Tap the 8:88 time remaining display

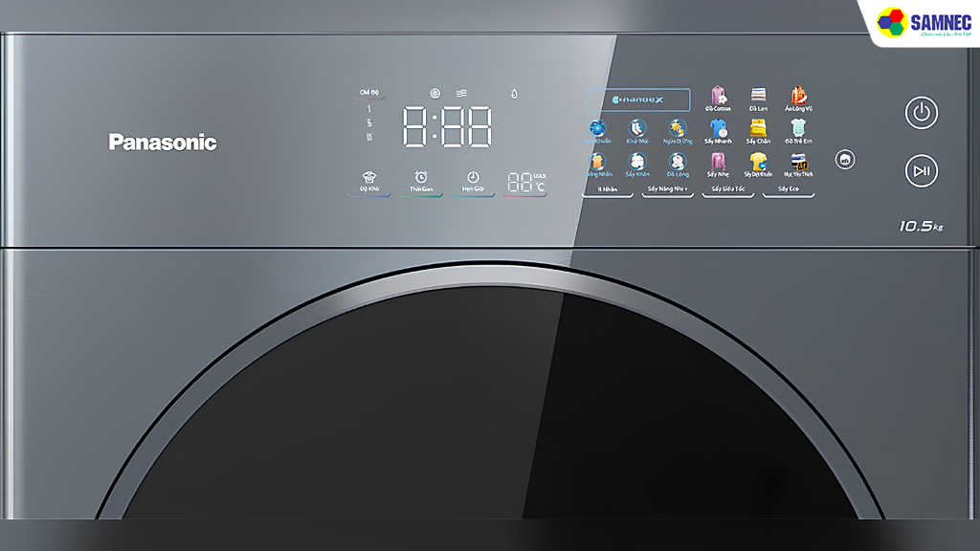click(x=448, y=127)
